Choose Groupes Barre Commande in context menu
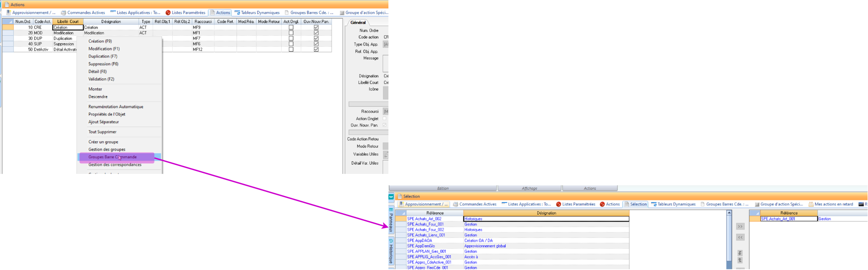Viewport: 868px width, 270px height. pyautogui.click(x=112, y=157)
